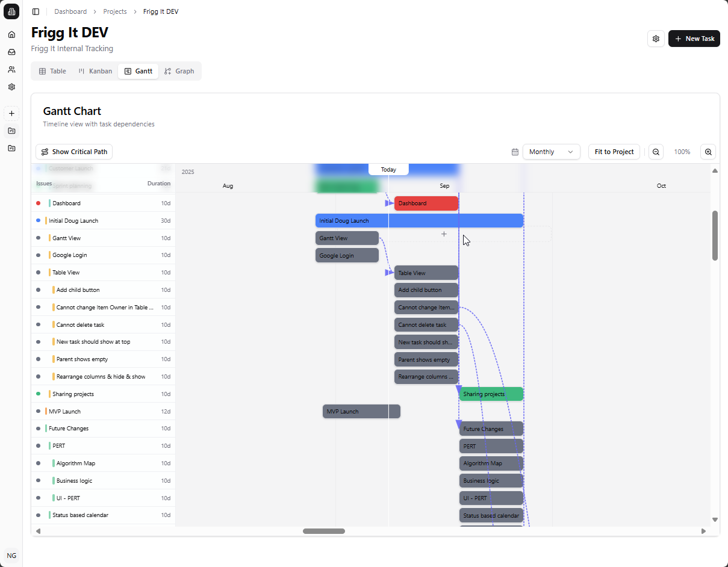Select the Gantt View task bar
The height and width of the screenshot is (567, 728).
(347, 238)
